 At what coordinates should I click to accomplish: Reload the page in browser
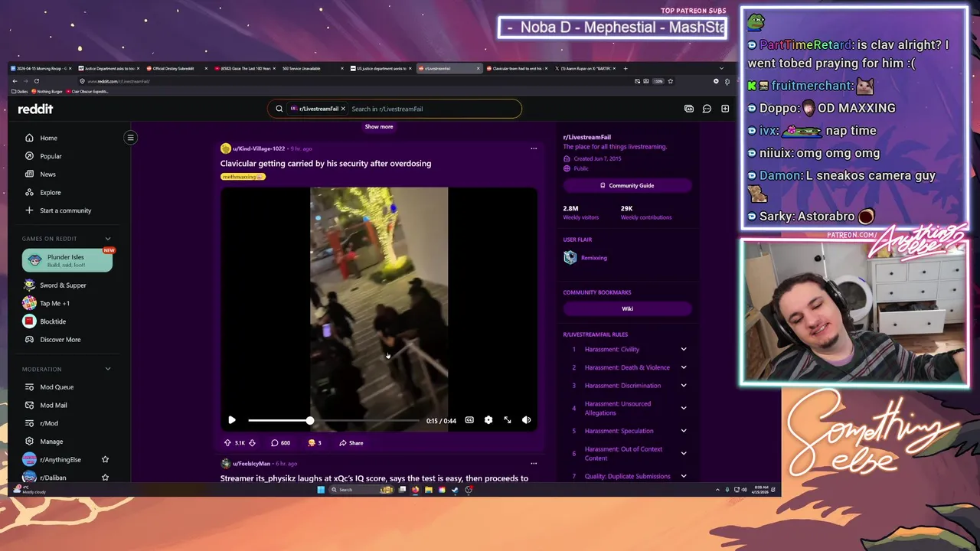coord(36,81)
